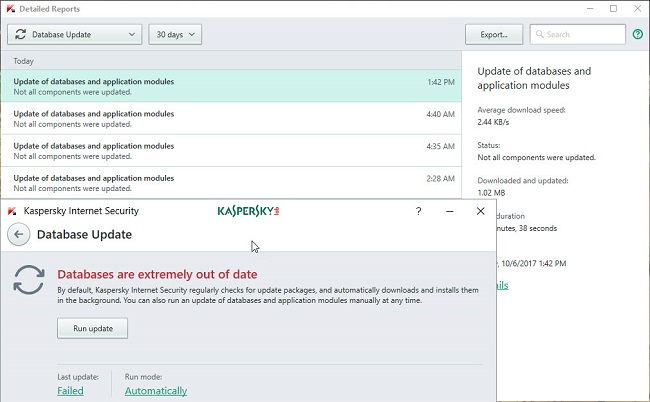Click the green Kaspersky Lab logo

click(x=248, y=212)
